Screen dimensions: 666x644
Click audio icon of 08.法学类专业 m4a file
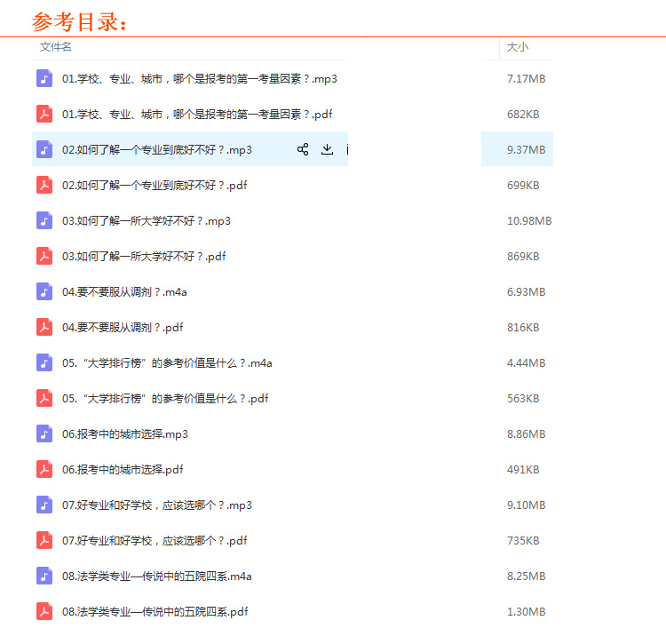point(44,576)
